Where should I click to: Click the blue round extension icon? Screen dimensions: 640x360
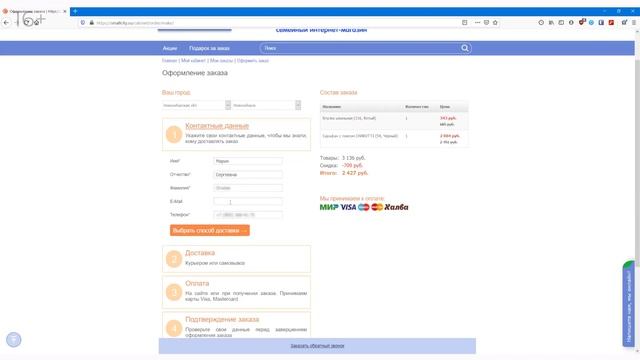click(x=591, y=23)
